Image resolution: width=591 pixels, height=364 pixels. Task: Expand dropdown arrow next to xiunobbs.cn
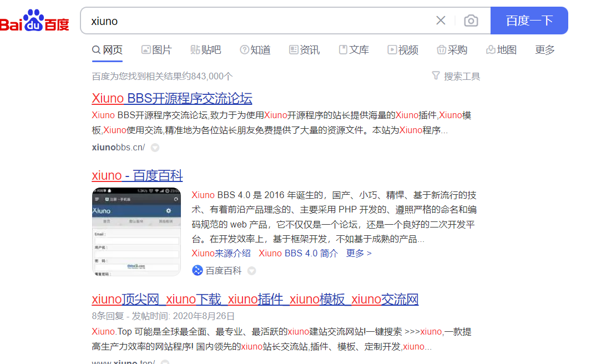(155, 148)
